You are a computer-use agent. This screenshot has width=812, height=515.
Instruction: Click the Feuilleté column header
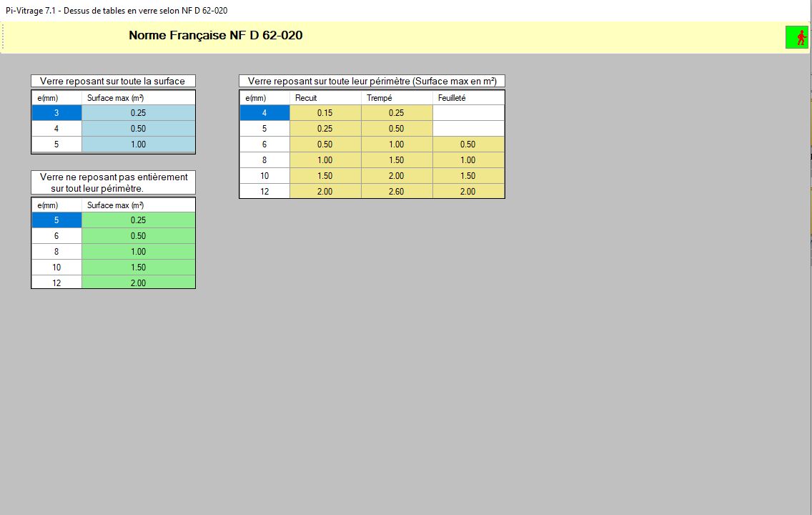tap(468, 98)
